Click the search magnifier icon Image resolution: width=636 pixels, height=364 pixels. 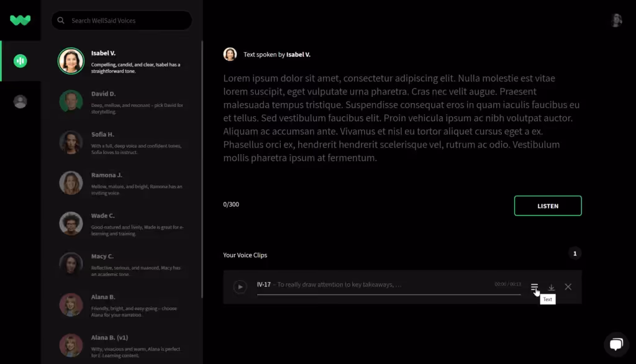pyautogui.click(x=61, y=20)
